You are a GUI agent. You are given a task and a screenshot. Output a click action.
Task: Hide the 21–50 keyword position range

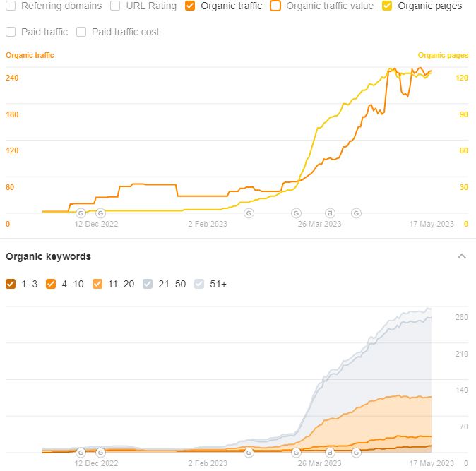[x=148, y=284]
